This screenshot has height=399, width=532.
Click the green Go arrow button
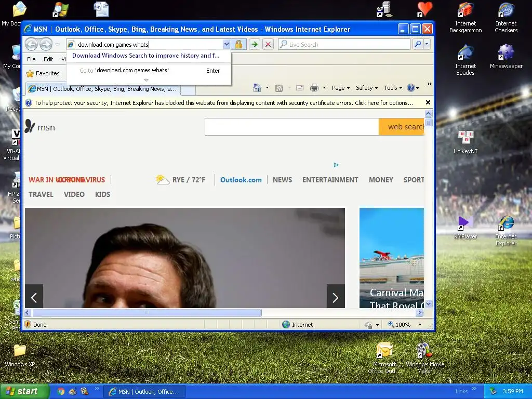[254, 45]
